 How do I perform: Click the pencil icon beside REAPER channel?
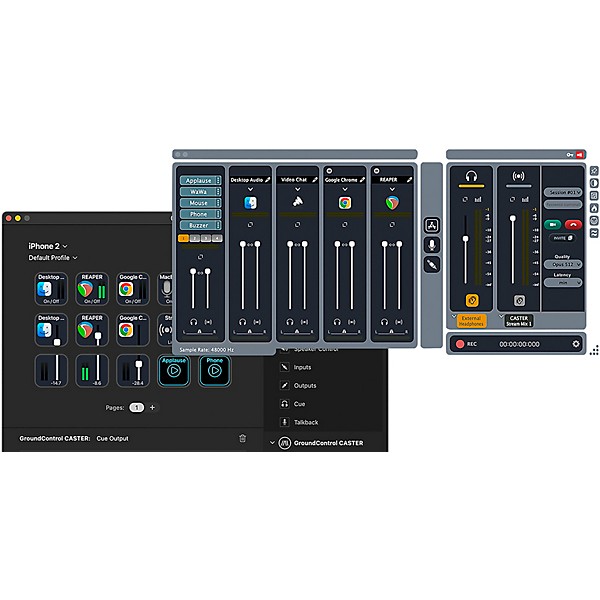coord(409,179)
